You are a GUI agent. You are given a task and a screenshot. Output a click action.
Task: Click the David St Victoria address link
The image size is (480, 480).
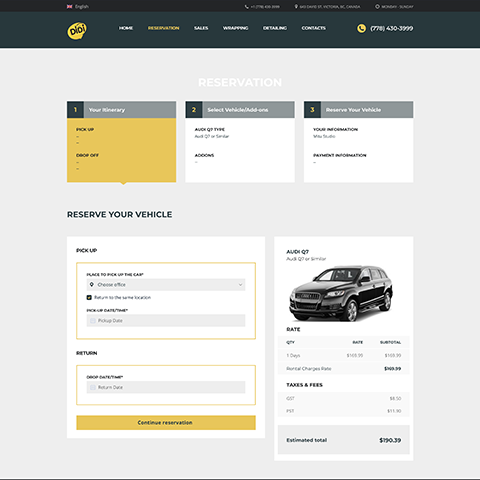330,7
